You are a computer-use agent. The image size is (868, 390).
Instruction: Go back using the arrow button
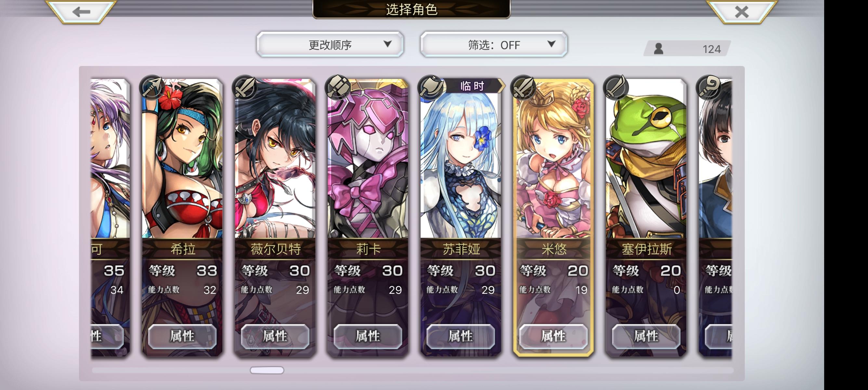pyautogui.click(x=81, y=12)
